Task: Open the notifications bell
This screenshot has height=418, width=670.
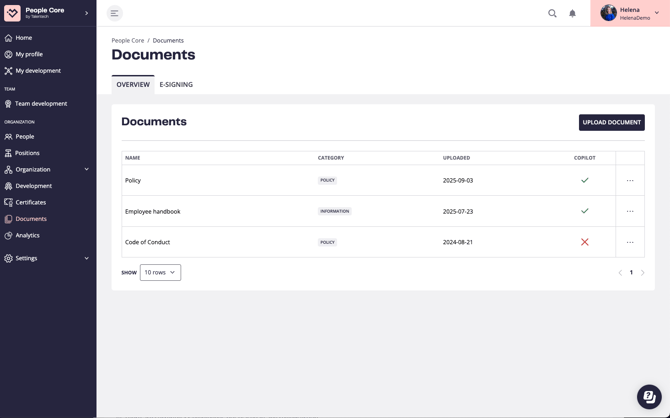Action: (573, 13)
